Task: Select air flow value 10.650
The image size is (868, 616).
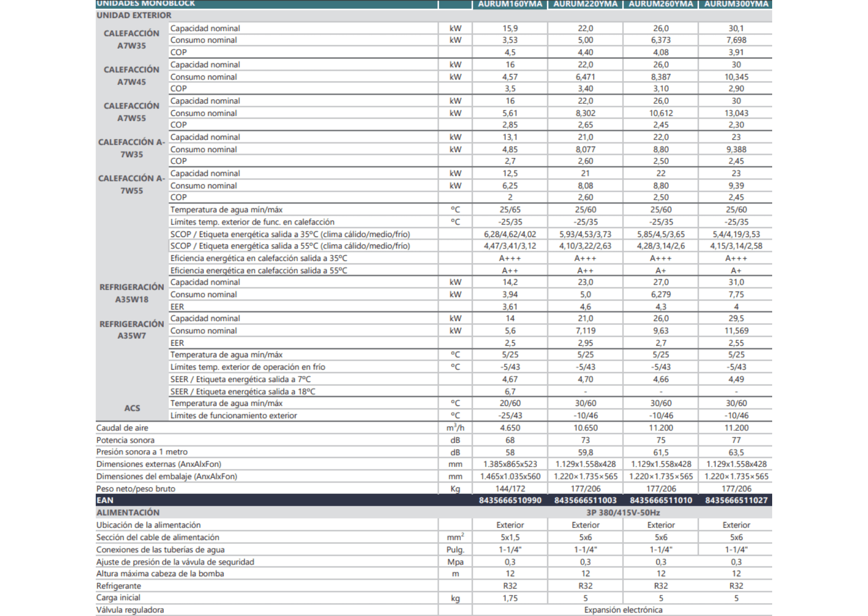Action: click(x=585, y=428)
